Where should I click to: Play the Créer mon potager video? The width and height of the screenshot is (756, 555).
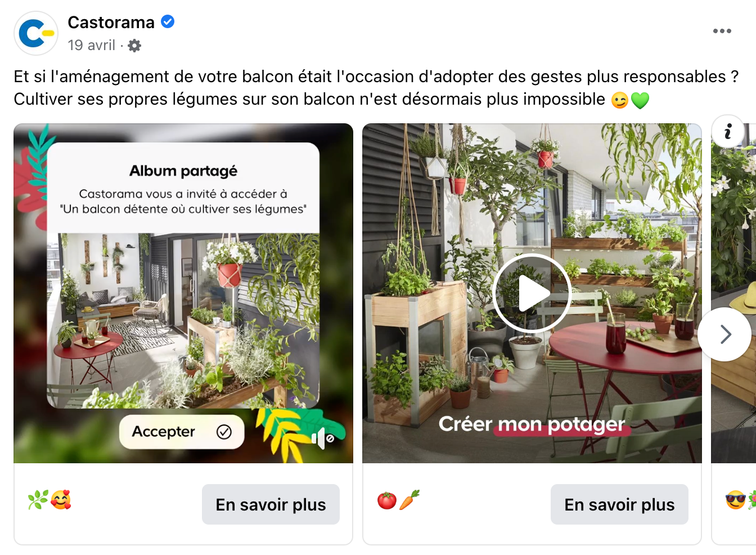[532, 293]
